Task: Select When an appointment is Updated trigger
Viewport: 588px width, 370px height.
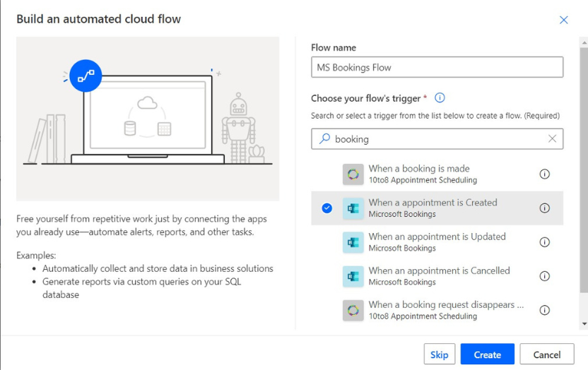Action: coord(437,242)
